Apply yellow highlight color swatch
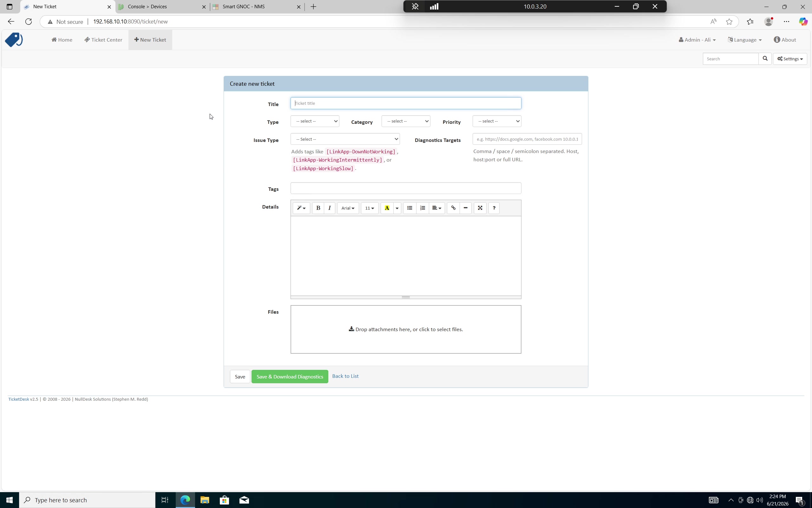Viewport: 812px width, 508px height. (387, 208)
